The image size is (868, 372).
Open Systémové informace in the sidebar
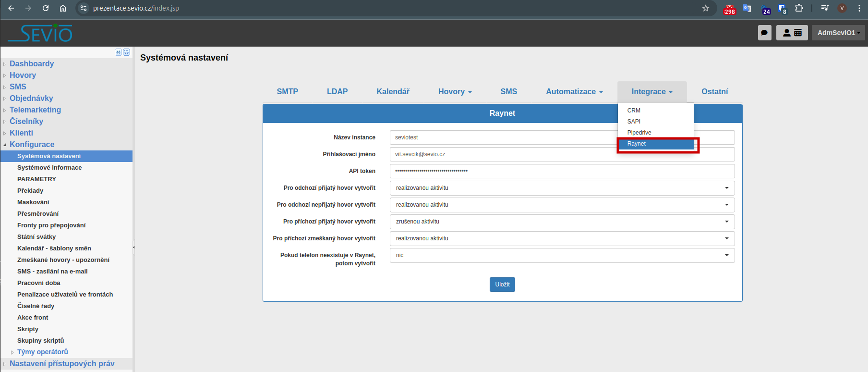(x=49, y=168)
